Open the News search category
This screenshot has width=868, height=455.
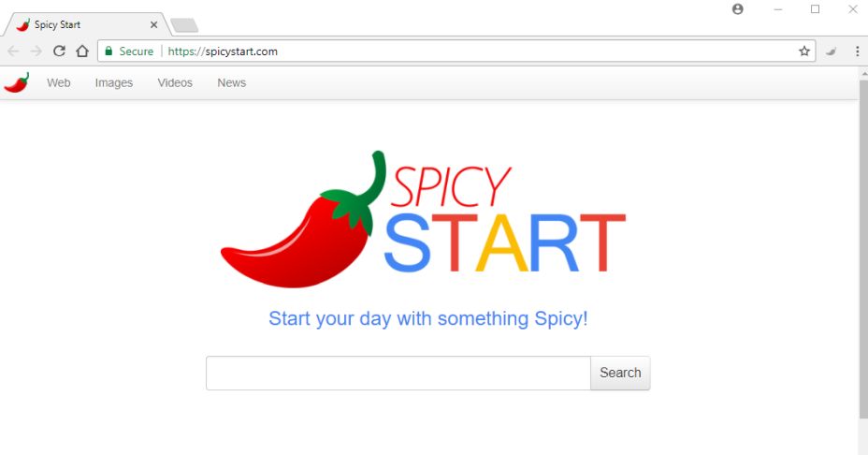pyautogui.click(x=231, y=82)
